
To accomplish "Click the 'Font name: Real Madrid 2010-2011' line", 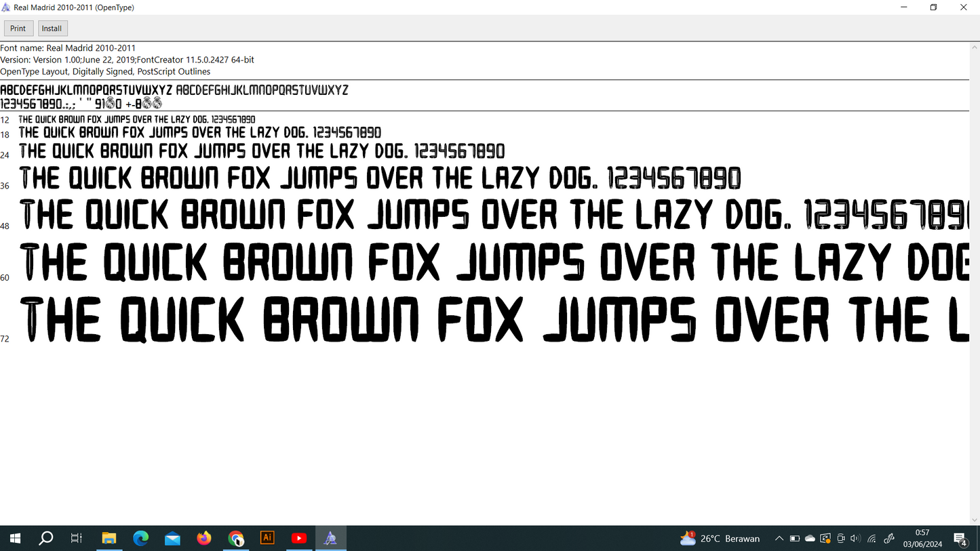I will point(68,48).
